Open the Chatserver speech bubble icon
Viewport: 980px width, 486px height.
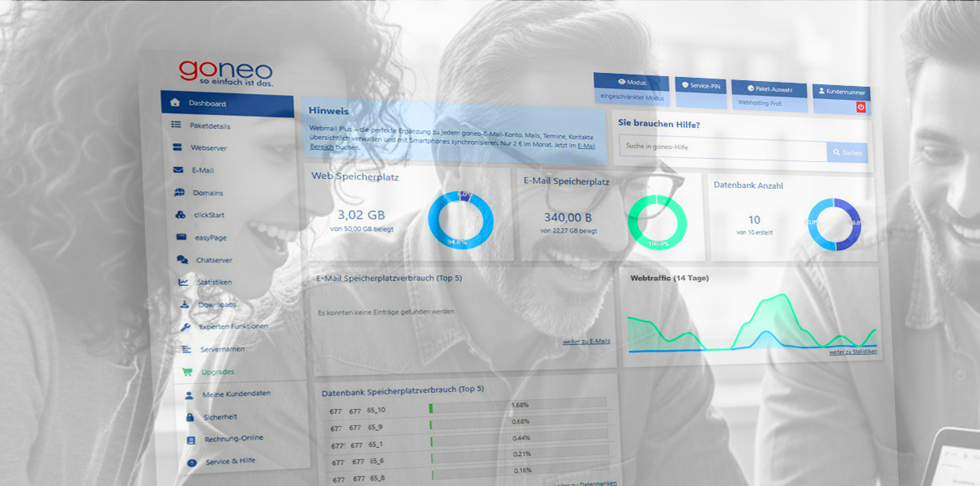coord(181,260)
